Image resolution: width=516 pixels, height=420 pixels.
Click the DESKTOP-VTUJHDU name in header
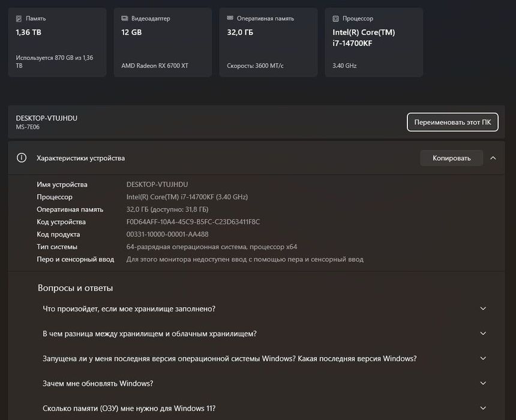(x=47, y=118)
